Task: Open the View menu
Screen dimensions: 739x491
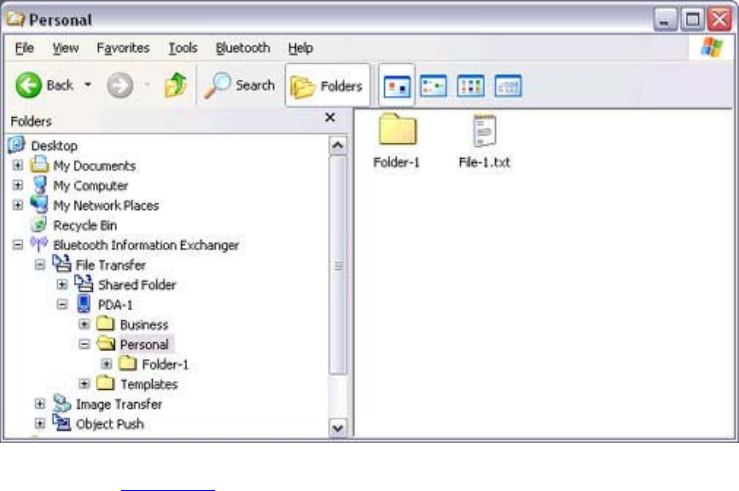Action: (x=66, y=48)
